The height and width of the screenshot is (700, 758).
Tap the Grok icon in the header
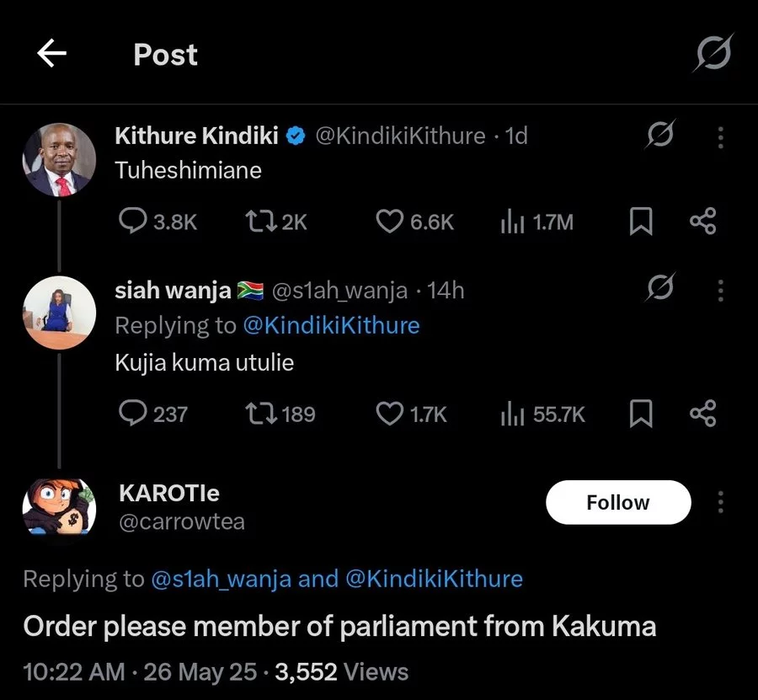(713, 55)
